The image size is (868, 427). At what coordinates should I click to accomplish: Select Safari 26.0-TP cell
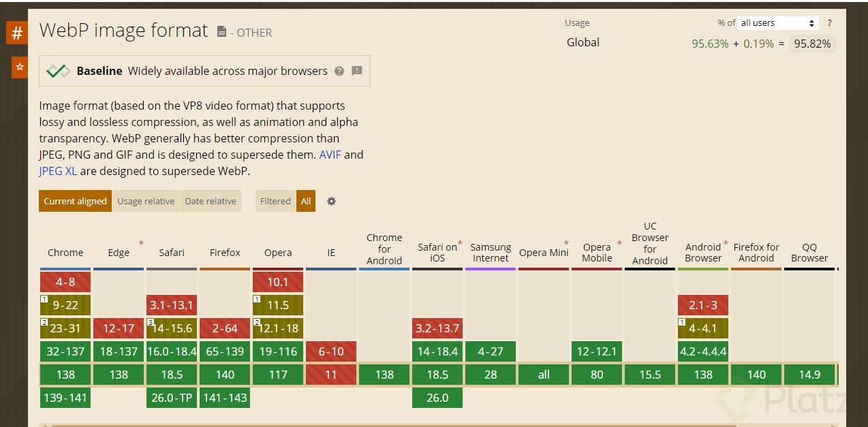[172, 398]
